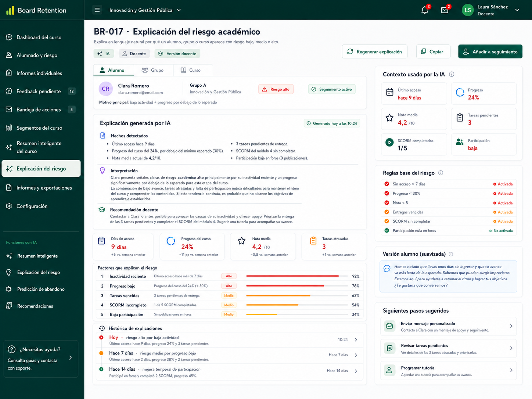Click the Generado hoy a las 10:24 badge
This screenshot has height=399, width=532.
[x=332, y=123]
